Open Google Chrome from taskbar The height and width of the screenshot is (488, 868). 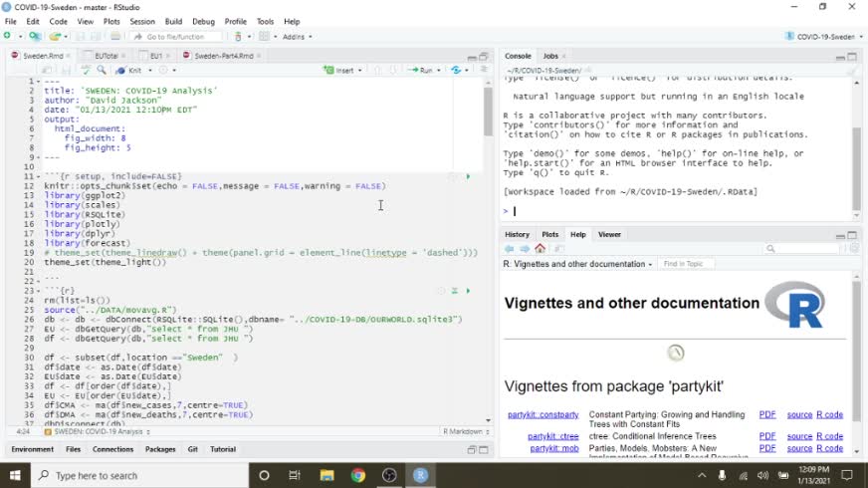coord(358,475)
